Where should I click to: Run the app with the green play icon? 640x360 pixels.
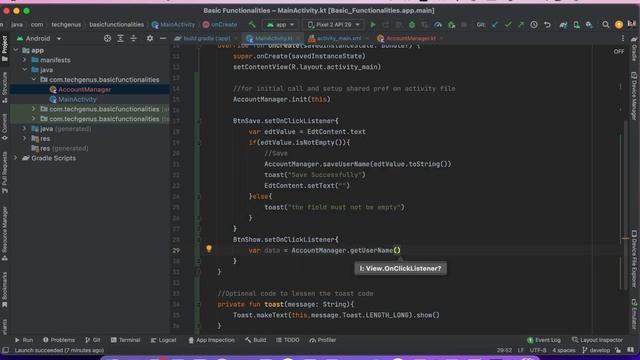coord(373,25)
